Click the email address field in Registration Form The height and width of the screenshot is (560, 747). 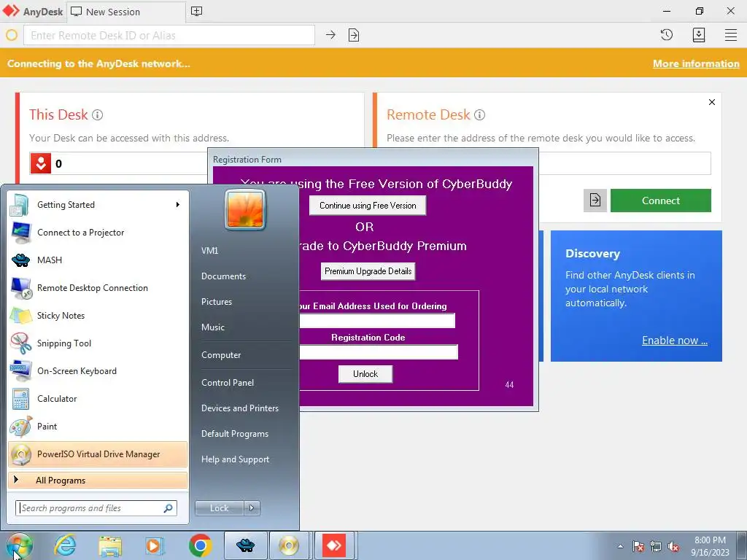point(377,321)
